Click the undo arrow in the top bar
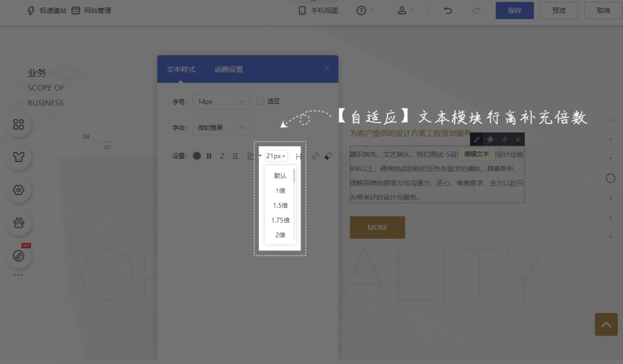 tap(448, 10)
